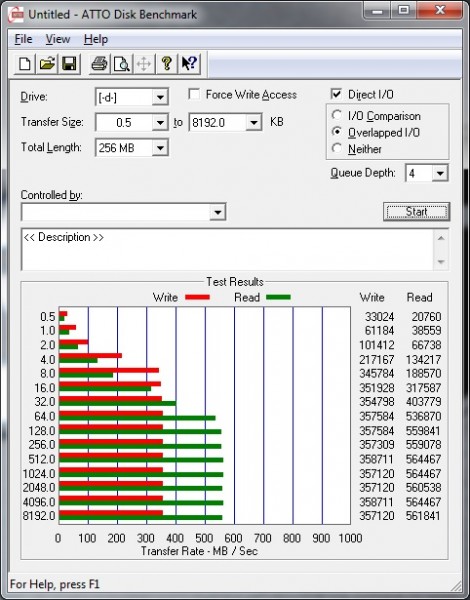Expand the Queue Depth dropdown
The width and height of the screenshot is (470, 600).
point(440,173)
